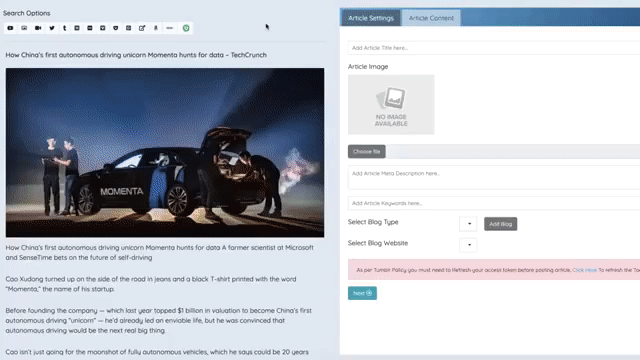Open the video camera search option

(38, 28)
